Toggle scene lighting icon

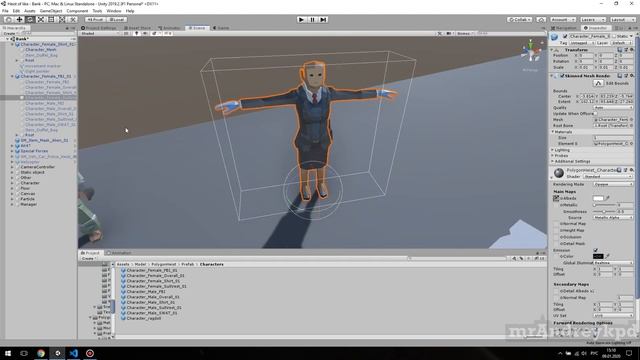[136, 33]
